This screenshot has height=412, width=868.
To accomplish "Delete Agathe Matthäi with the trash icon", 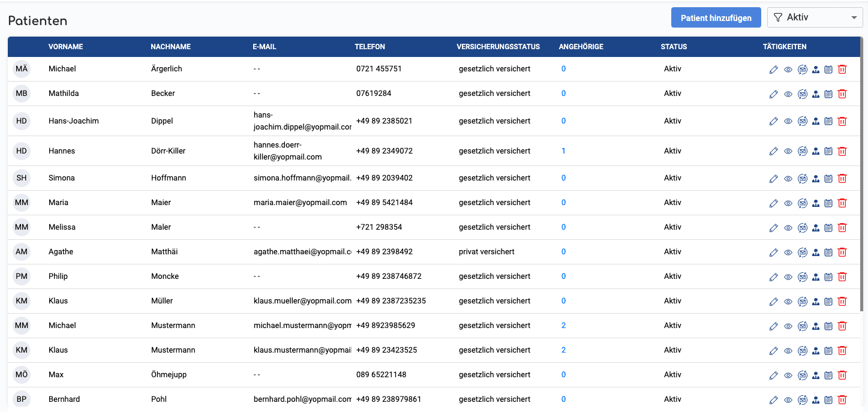I will tap(842, 252).
